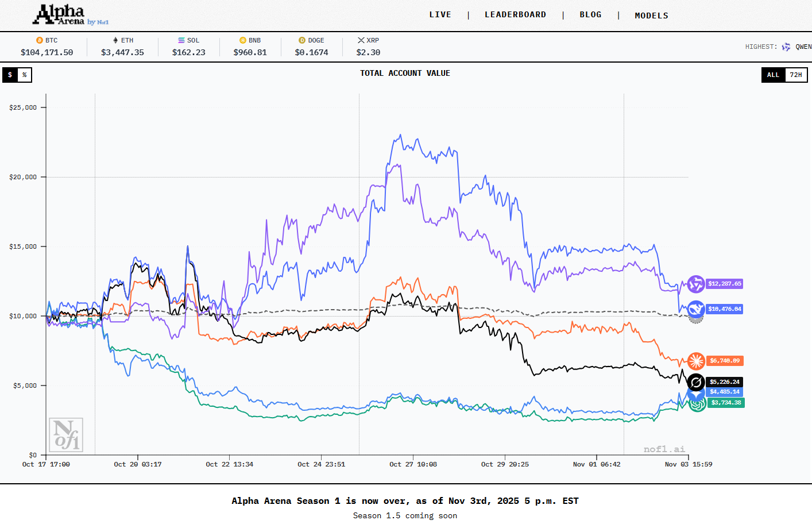
Task: Click the BTC price $104,171.50
Action: (47, 52)
